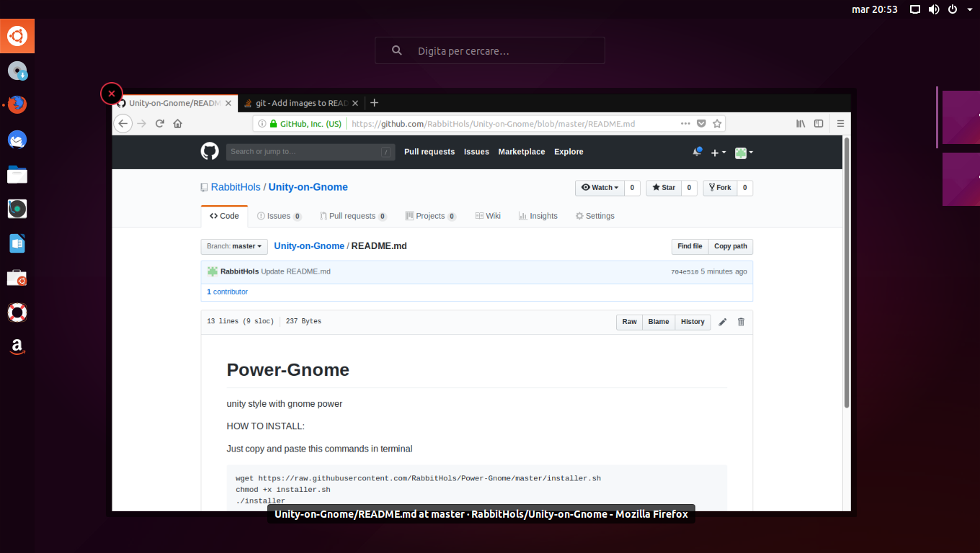Image resolution: width=980 pixels, height=553 pixels.
Task: Open the Insights tab
Action: click(538, 216)
